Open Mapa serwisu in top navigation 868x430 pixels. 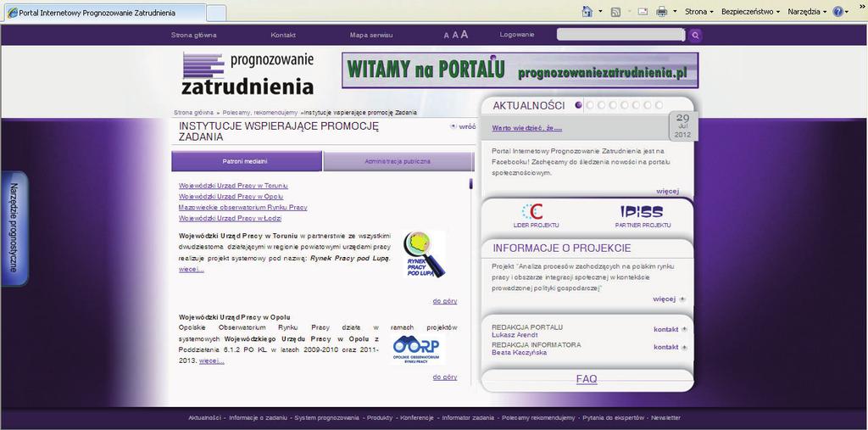click(371, 35)
